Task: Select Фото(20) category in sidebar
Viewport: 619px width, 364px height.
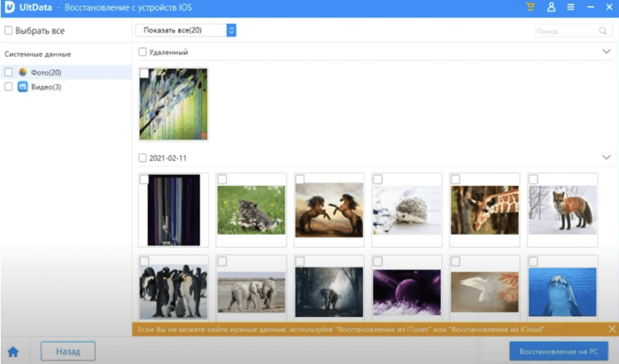Action: [x=66, y=73]
